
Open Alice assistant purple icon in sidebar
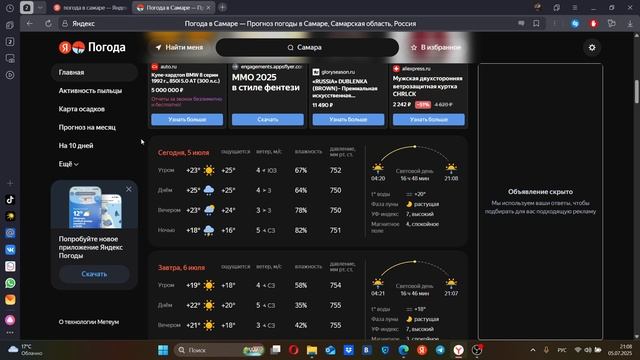click(x=10, y=320)
